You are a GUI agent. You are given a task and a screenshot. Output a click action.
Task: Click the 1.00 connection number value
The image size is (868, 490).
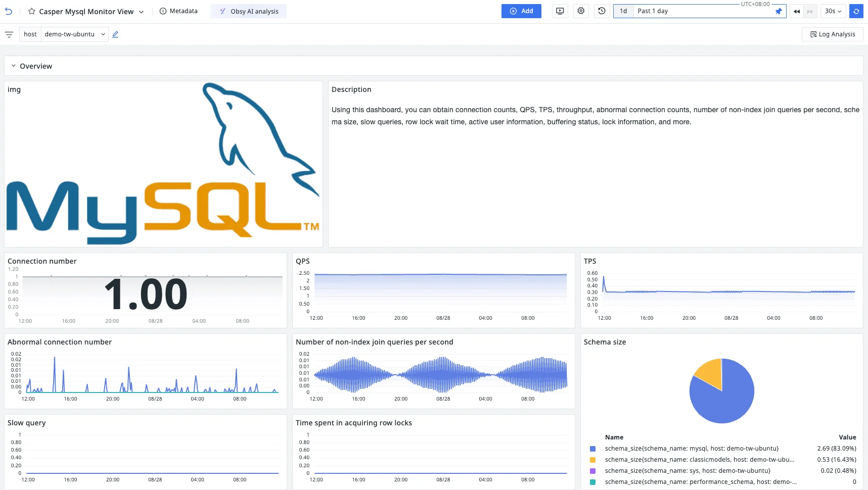(x=146, y=295)
